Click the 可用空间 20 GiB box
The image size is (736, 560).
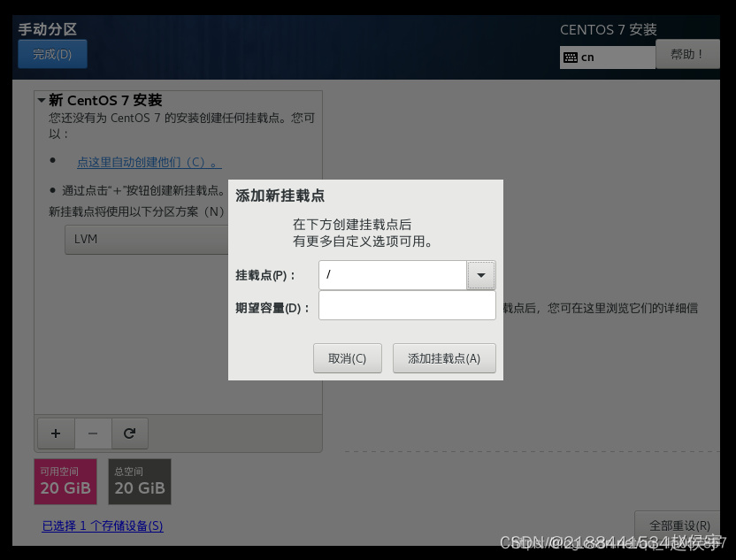pyautogui.click(x=65, y=481)
